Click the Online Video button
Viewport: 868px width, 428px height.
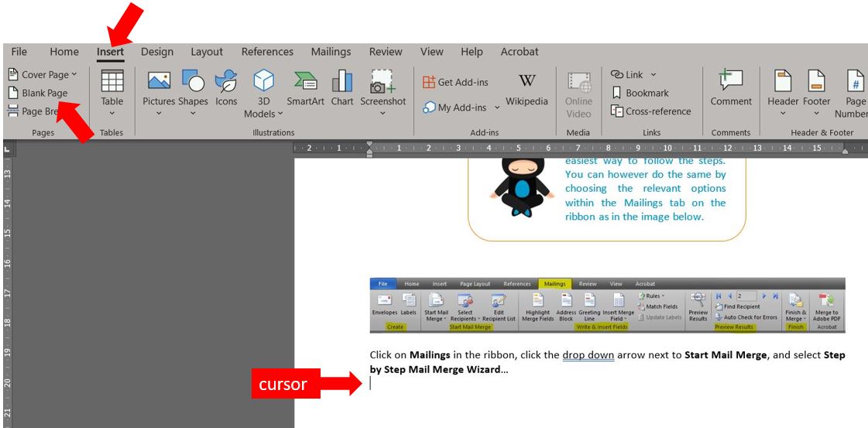click(x=578, y=94)
